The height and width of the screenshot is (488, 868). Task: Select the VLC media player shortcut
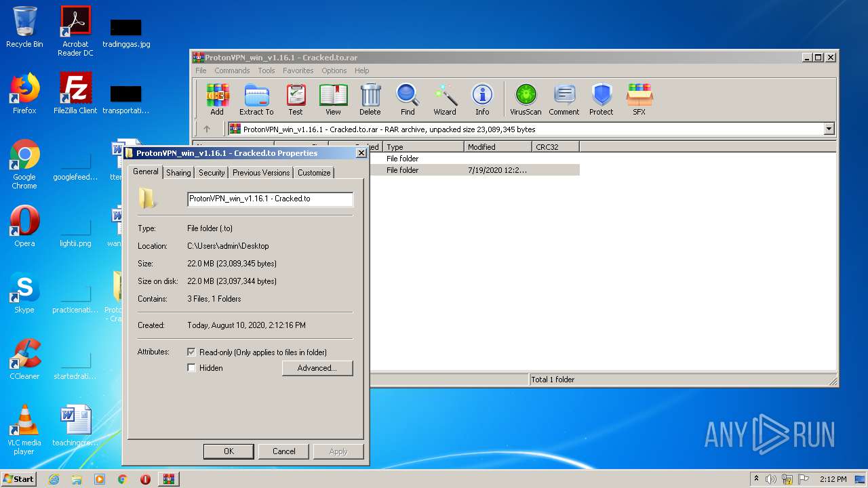[24, 430]
